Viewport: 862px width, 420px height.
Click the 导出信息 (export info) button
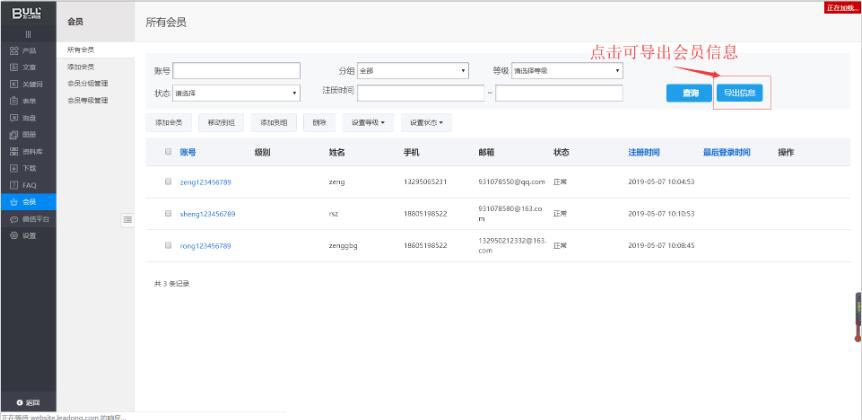(738, 93)
